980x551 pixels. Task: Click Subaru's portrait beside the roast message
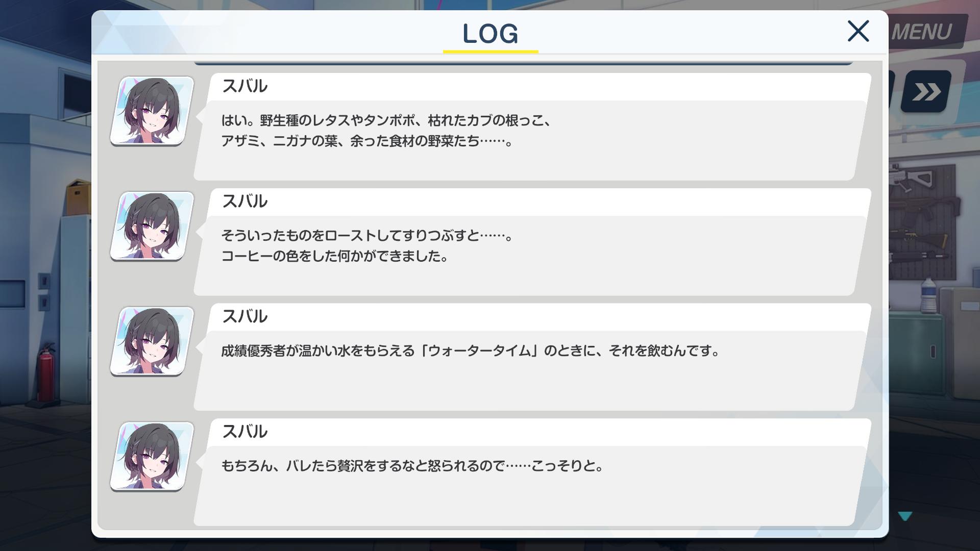pos(152,226)
